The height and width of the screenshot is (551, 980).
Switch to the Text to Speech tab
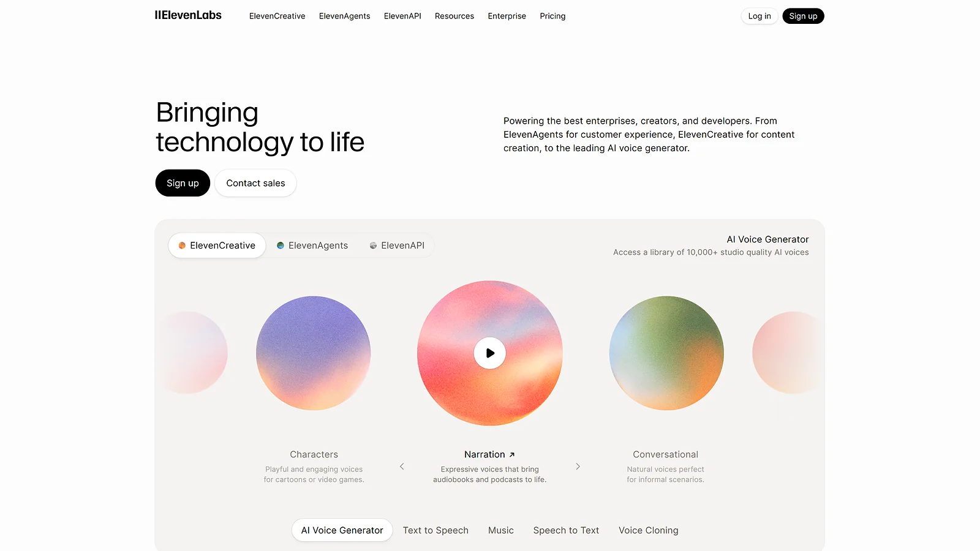pyautogui.click(x=435, y=530)
